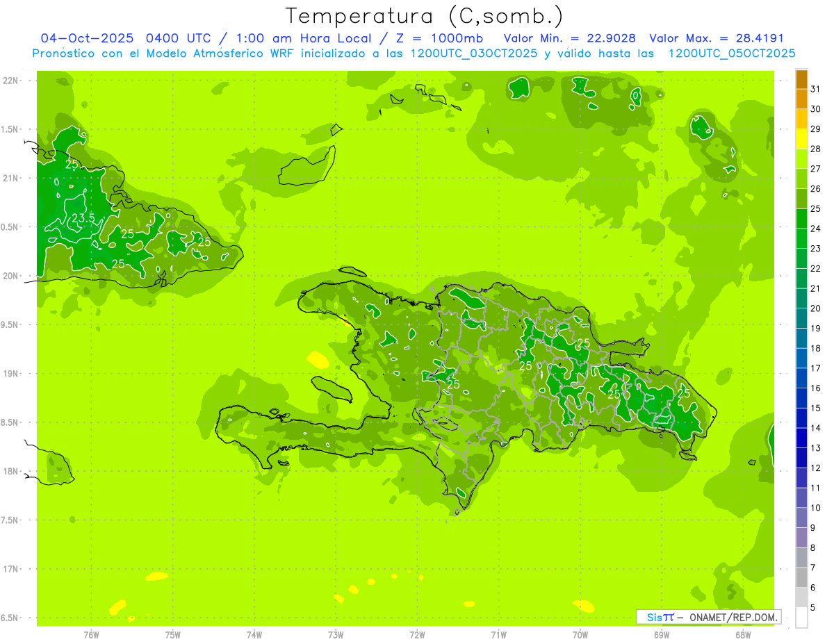
Task: Pick the purple swatch between 8 and 9
Action: coord(801,538)
